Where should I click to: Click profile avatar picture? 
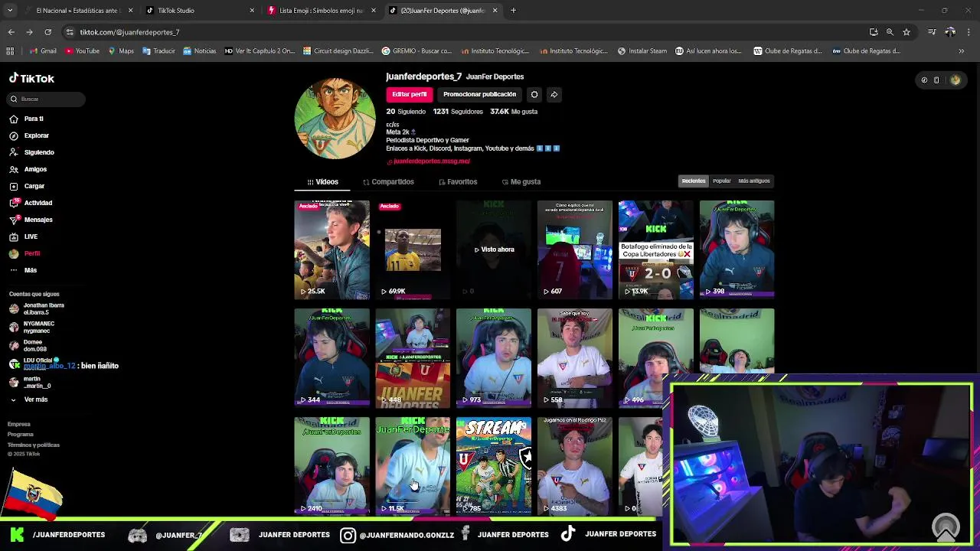click(x=335, y=118)
